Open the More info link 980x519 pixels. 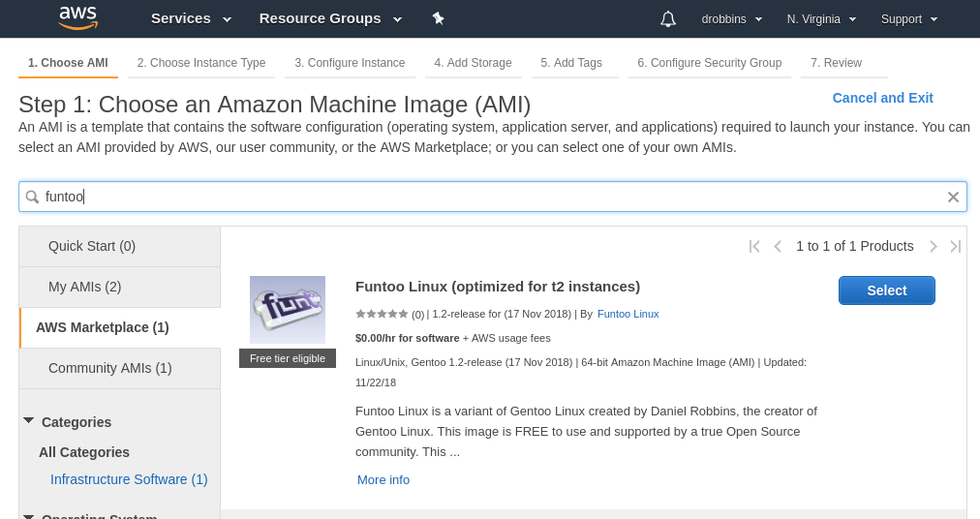coord(383,479)
